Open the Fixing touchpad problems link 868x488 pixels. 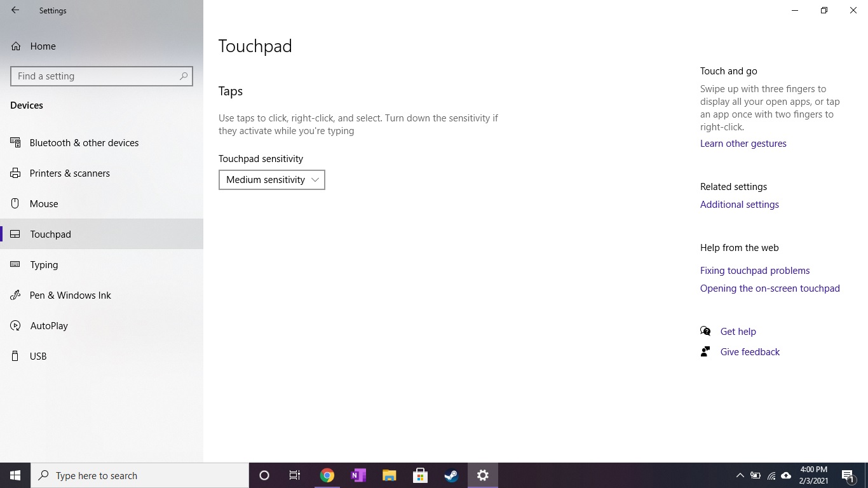(755, 270)
